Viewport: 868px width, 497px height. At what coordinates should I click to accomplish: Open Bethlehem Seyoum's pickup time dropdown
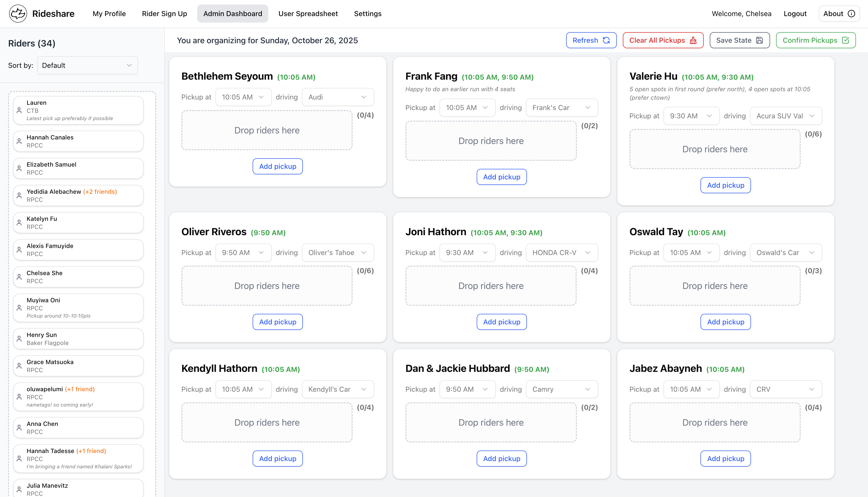(243, 97)
